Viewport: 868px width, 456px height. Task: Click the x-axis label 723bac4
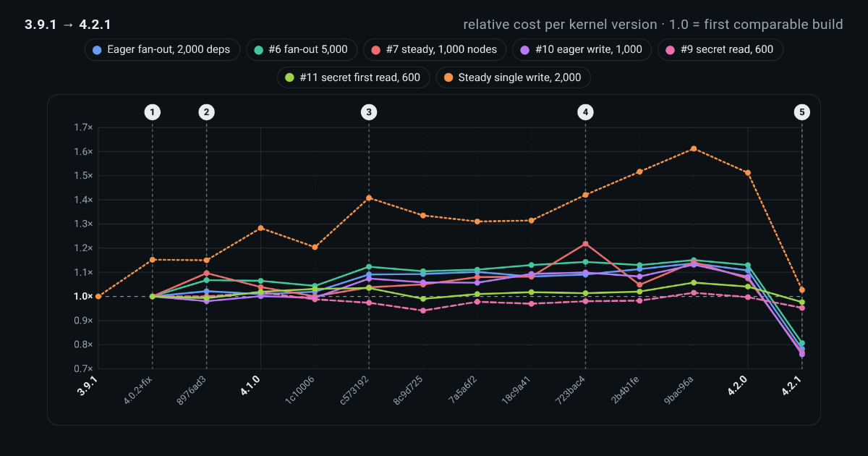click(x=571, y=391)
